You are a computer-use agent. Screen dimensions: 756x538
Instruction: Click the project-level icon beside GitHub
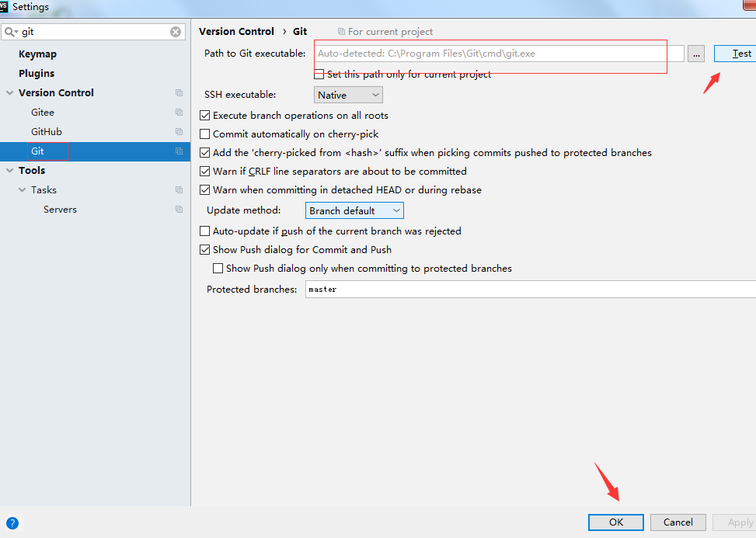179,131
